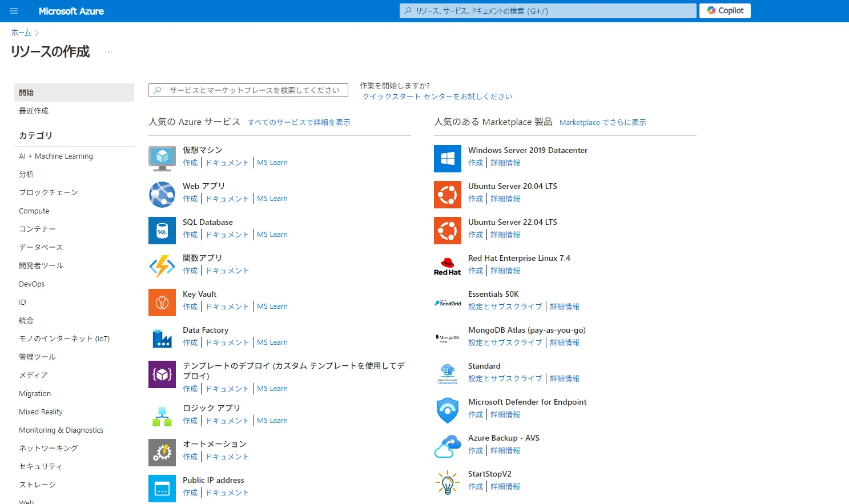Click the SQL Database icon

[162, 231]
